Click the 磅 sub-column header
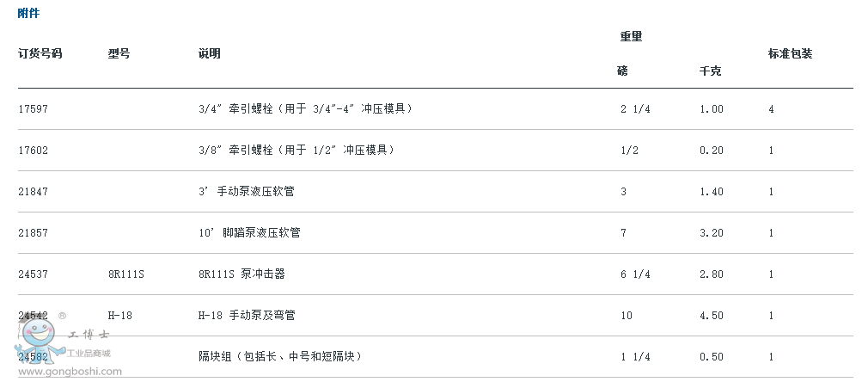The width and height of the screenshot is (868, 388). 623,71
